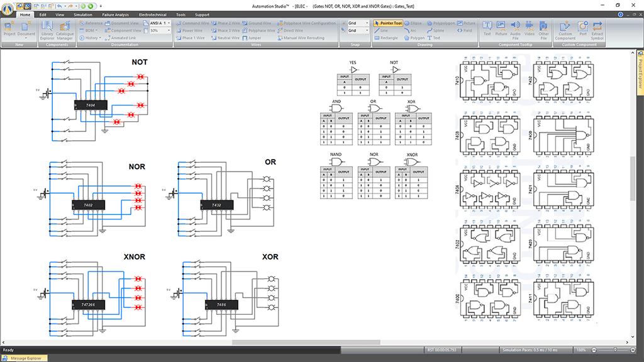Image resolution: width=644 pixels, height=362 pixels.
Task: Click the Custom Component icon
Action: [565, 28]
